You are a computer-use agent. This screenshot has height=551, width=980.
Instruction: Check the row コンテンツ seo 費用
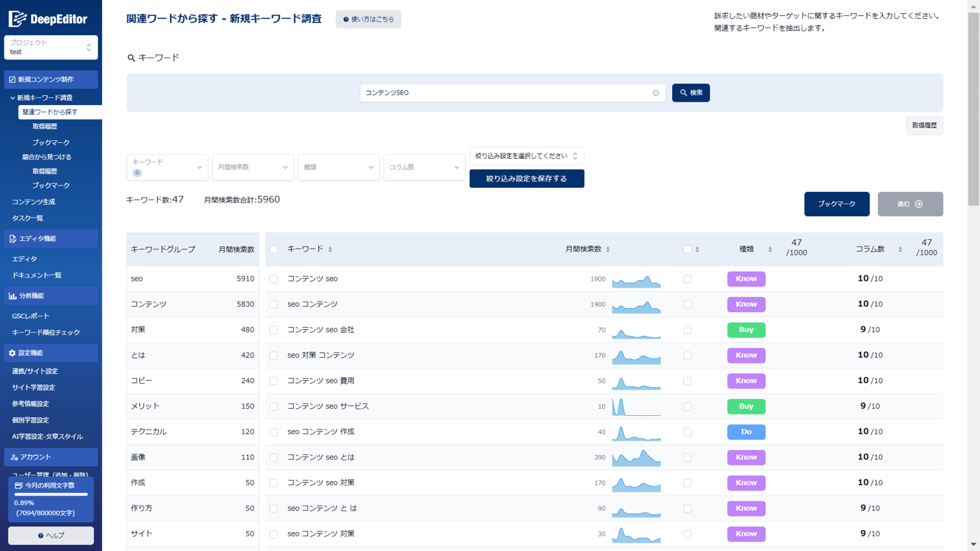[274, 381]
